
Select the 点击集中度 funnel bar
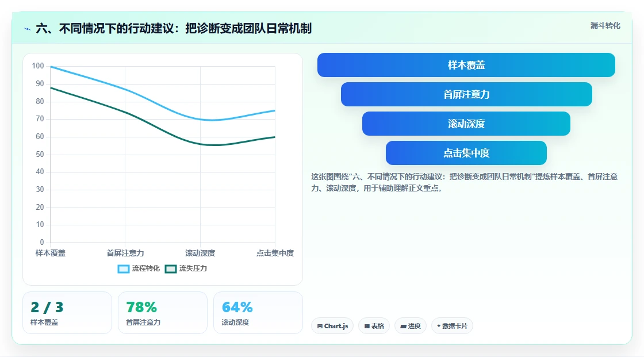466,153
